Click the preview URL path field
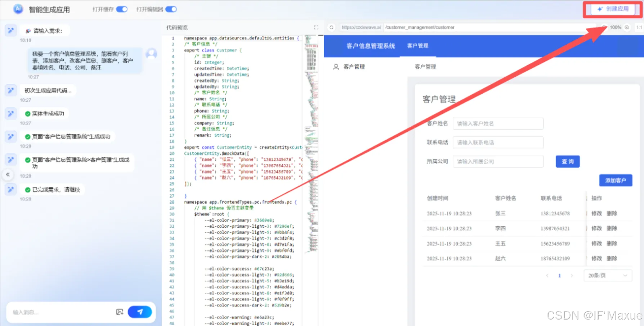 490,27
